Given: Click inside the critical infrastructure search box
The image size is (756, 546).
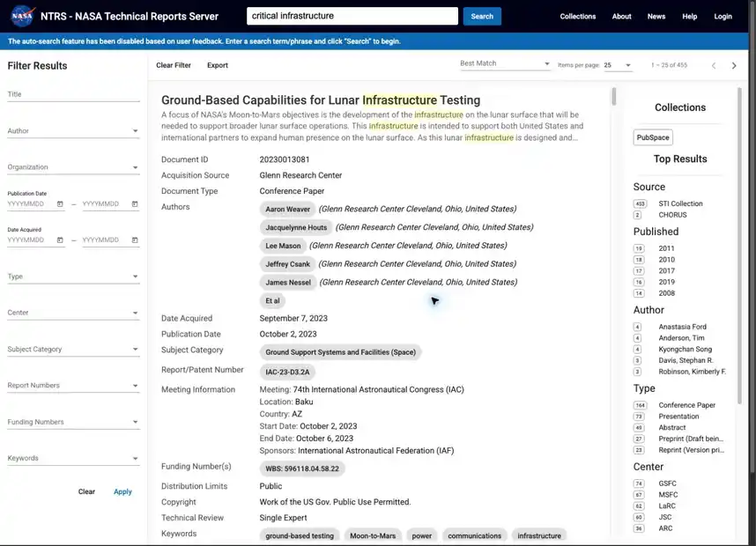Looking at the screenshot, I should (x=352, y=16).
